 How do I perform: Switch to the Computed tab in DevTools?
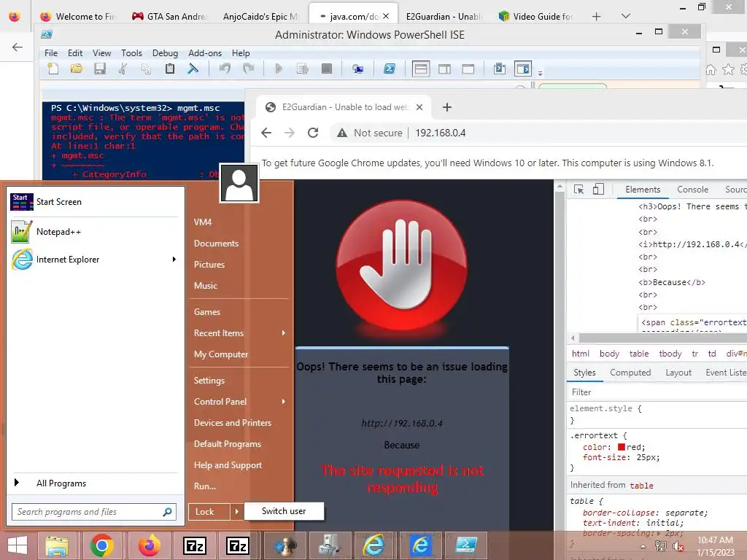click(630, 373)
